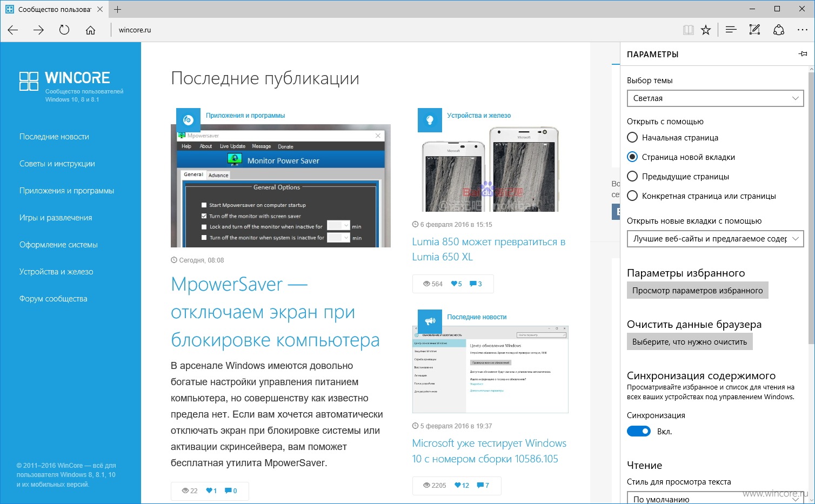Screen dimensions: 815x504
Task: Click the 564 views counter on Lumia article
Action: click(433, 284)
